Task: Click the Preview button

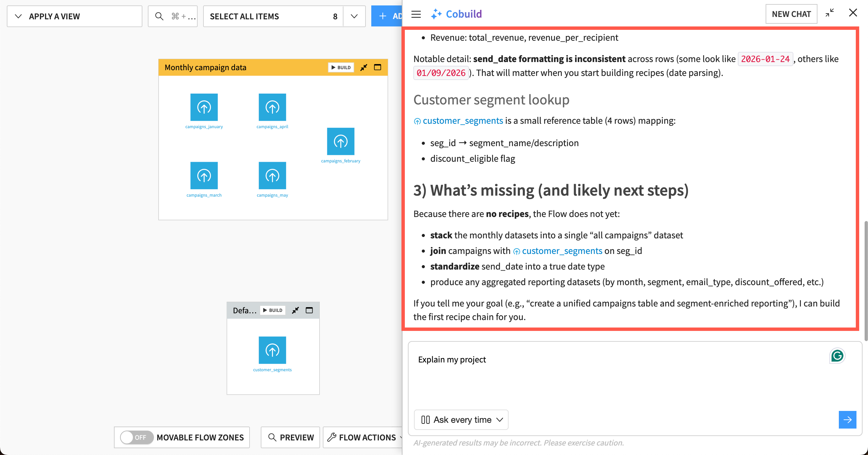Action: [290, 437]
